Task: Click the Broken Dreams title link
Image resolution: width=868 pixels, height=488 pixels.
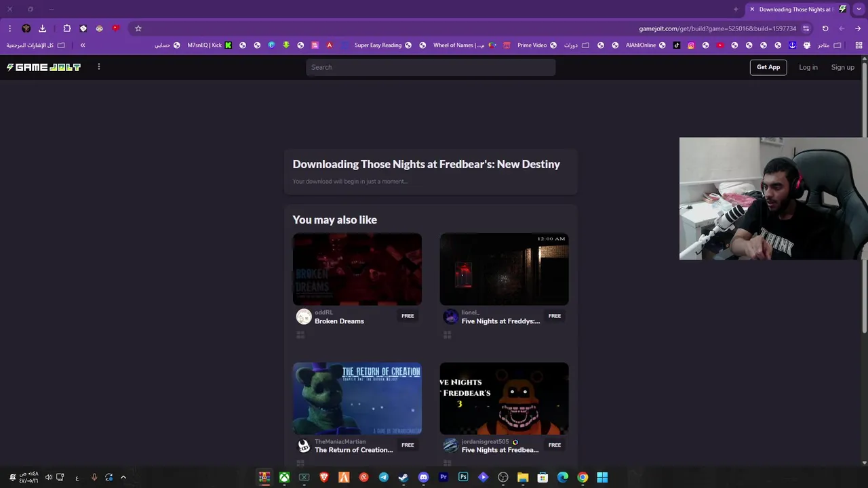Action: [x=339, y=321]
